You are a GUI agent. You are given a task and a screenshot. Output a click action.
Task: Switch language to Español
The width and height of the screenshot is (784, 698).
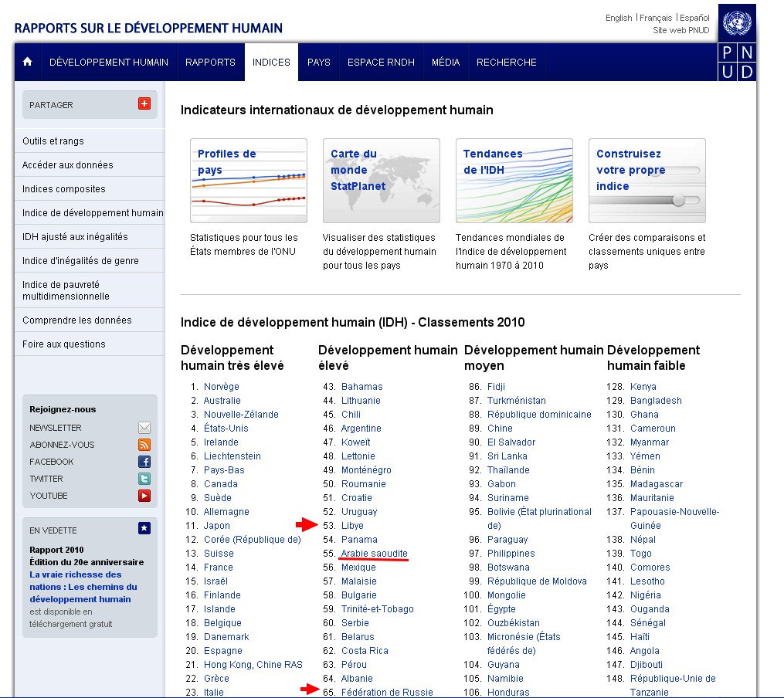tap(694, 18)
